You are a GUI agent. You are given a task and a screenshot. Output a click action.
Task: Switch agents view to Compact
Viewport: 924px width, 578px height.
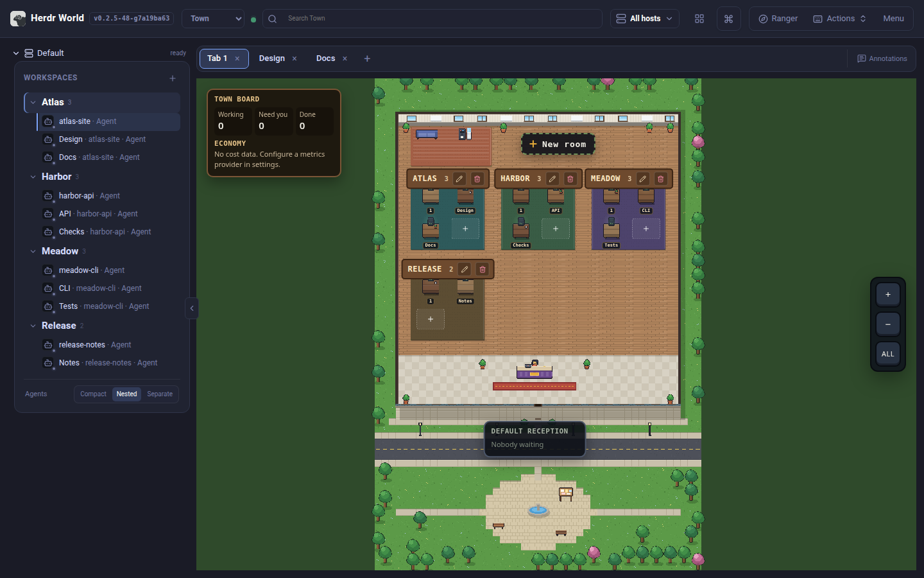(x=93, y=394)
